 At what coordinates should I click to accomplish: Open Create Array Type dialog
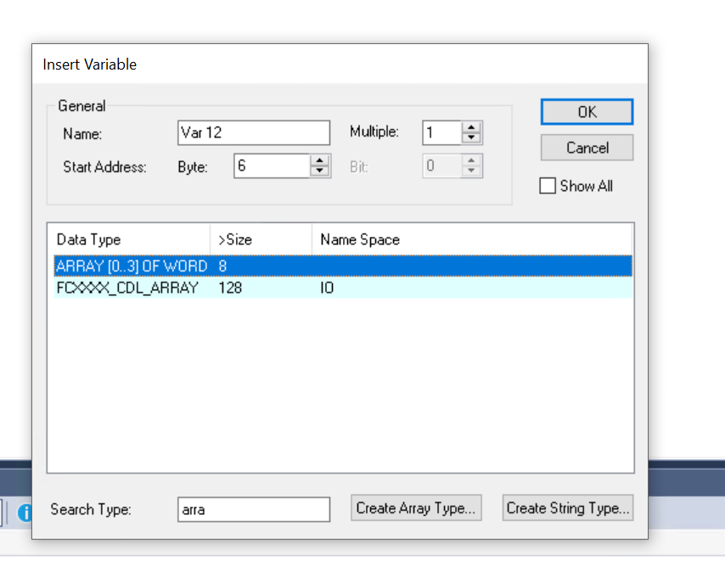click(416, 508)
